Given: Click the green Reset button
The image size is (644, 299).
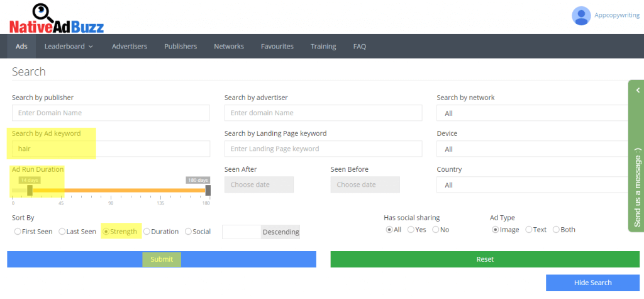Looking at the screenshot, I should coord(485,259).
